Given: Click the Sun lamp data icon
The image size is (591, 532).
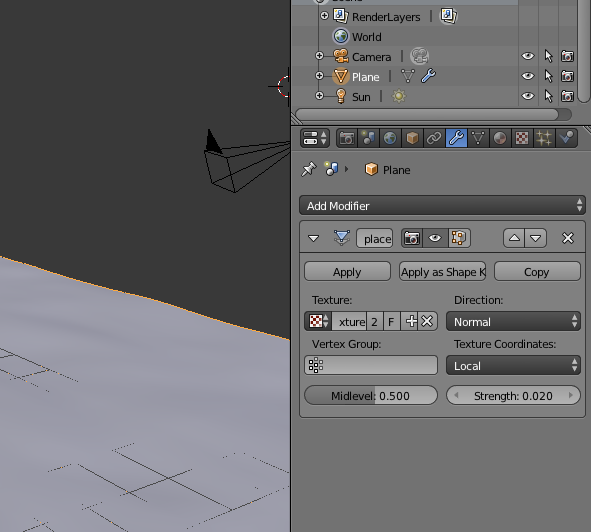Looking at the screenshot, I should (399, 96).
